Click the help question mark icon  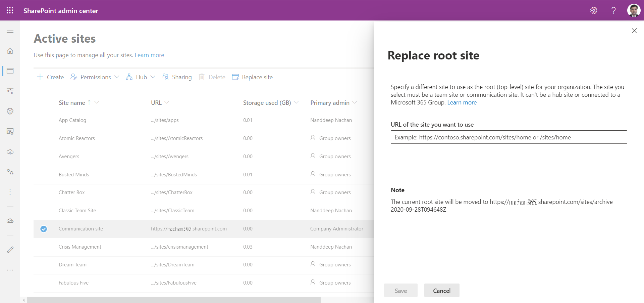coord(613,10)
